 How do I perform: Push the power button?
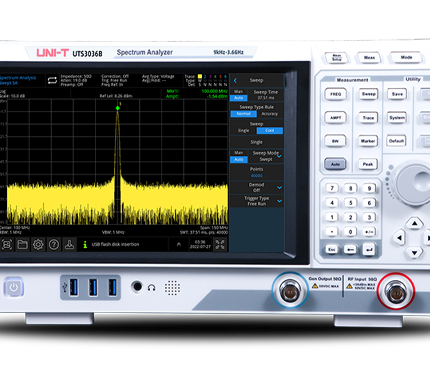tap(14, 287)
